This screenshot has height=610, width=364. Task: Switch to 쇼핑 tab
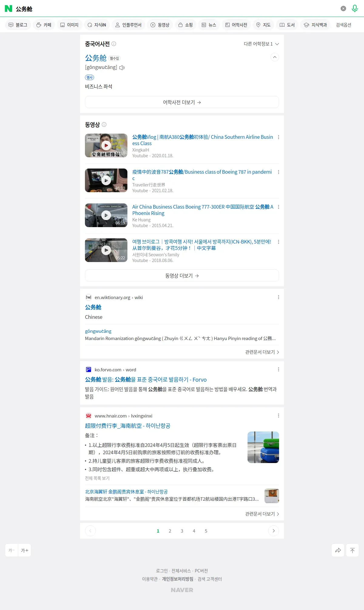[x=186, y=25]
